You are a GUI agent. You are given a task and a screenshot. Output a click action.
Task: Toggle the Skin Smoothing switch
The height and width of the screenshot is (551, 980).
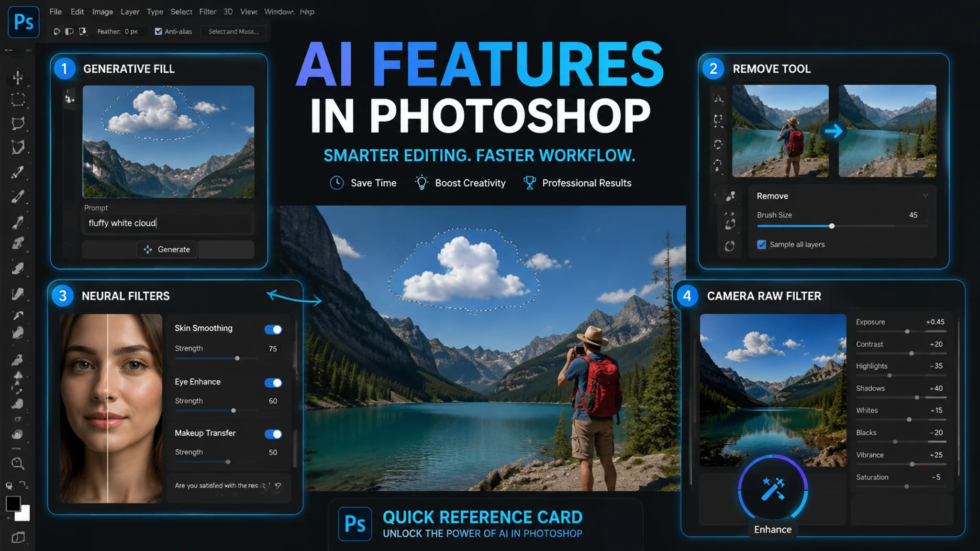pos(273,330)
